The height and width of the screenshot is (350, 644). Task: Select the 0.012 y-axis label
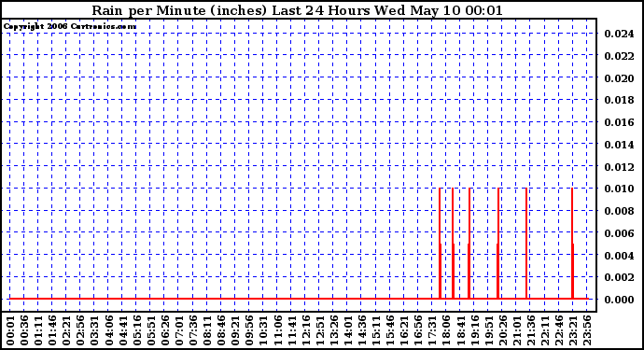619,167
